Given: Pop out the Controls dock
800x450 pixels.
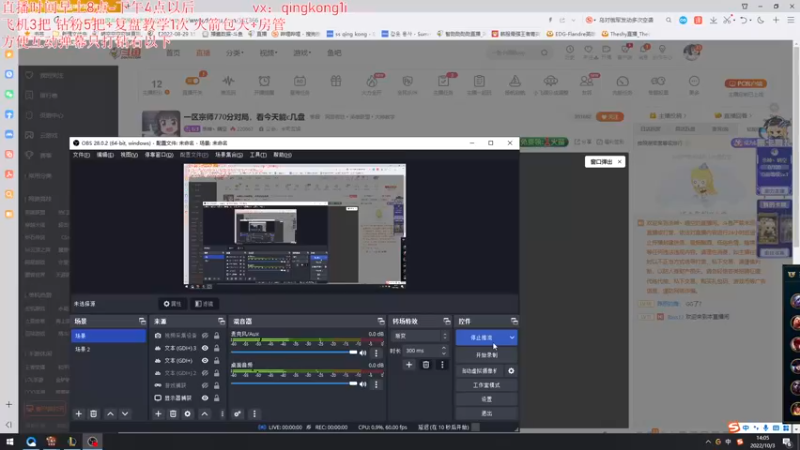Looking at the screenshot, I should pyautogui.click(x=514, y=321).
